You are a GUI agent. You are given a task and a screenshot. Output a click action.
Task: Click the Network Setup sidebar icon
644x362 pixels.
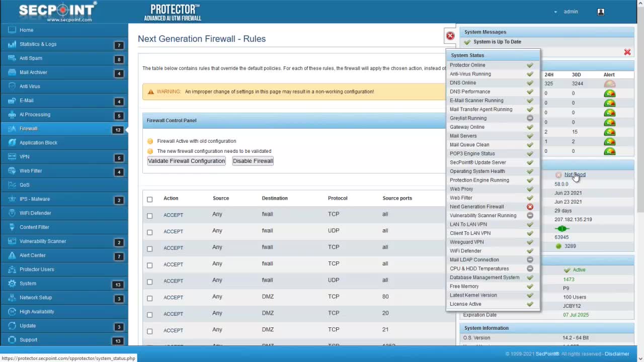[x=12, y=298]
